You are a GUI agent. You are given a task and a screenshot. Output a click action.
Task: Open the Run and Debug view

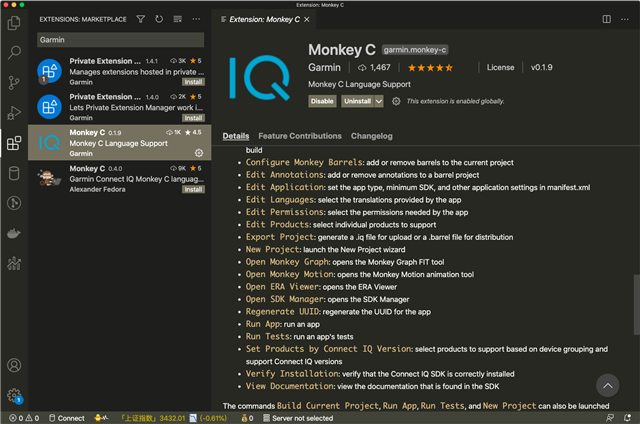coord(14,113)
